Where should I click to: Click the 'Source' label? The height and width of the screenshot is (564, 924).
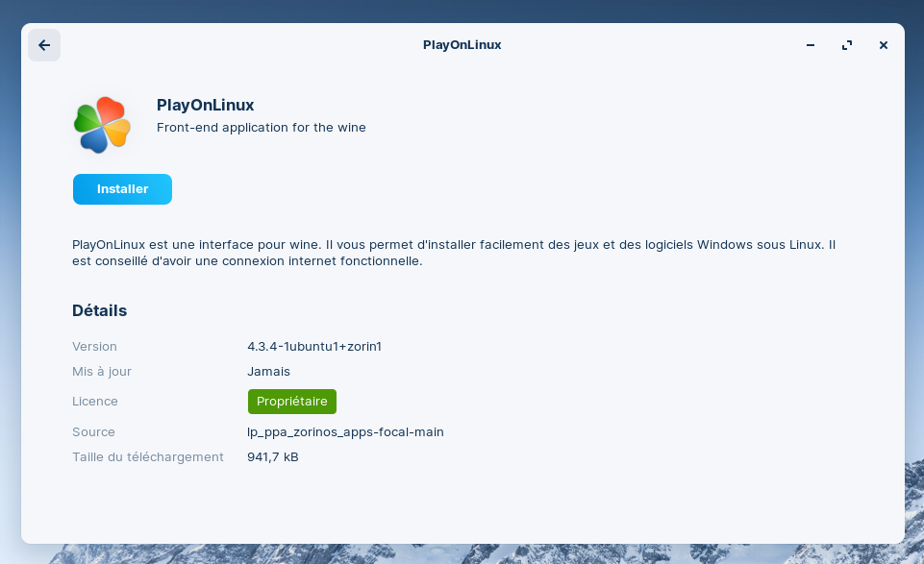(x=93, y=432)
